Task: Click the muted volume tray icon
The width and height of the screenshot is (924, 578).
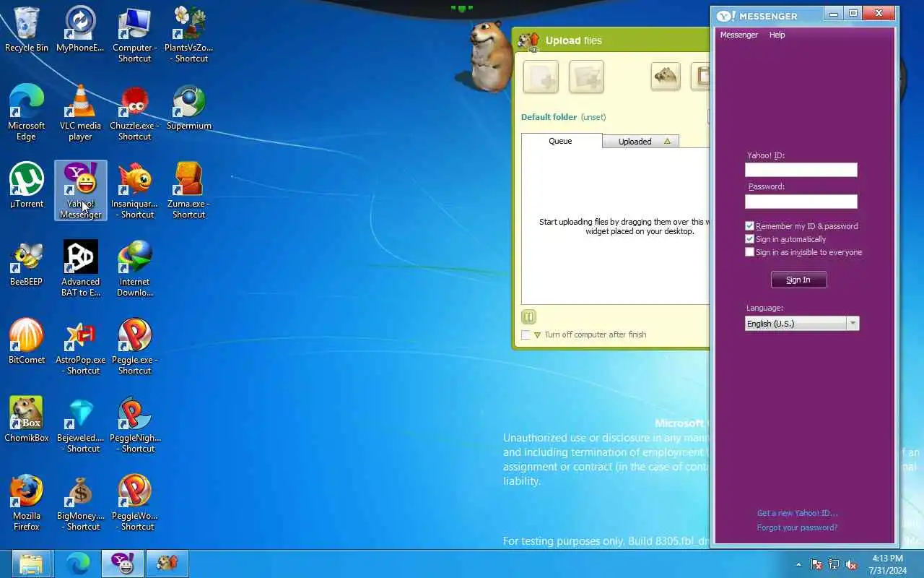Action: 852,564
